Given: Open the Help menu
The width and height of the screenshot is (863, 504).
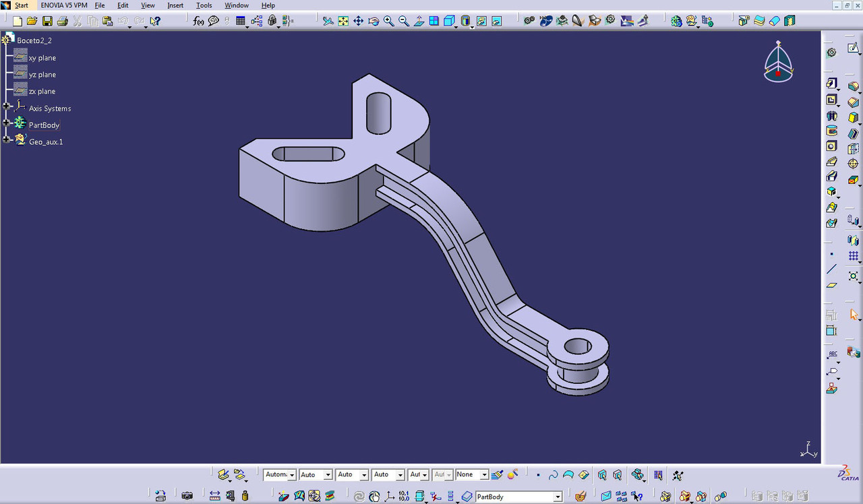Looking at the screenshot, I should [x=268, y=5].
